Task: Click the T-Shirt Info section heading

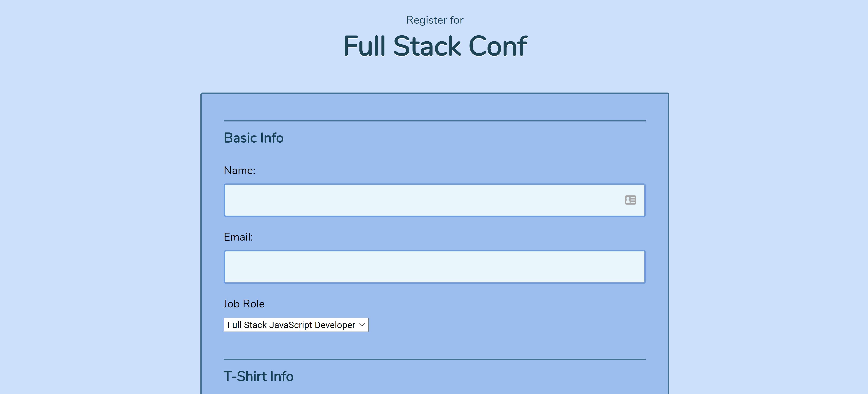Action: (x=259, y=376)
